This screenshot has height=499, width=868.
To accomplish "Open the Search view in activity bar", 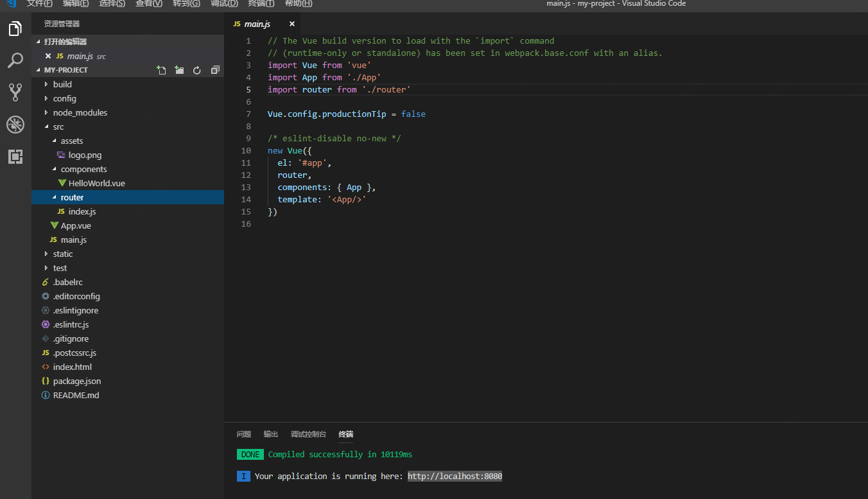I will [x=15, y=60].
